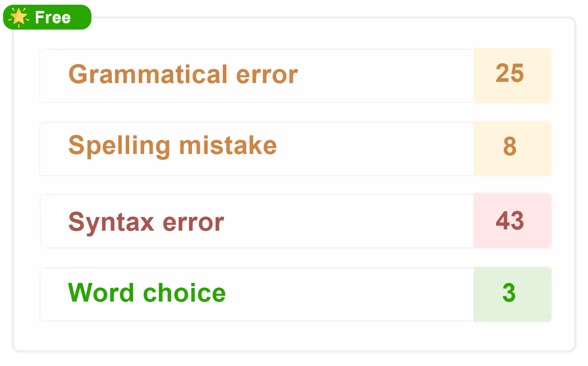Click the word Grammatical in first row
The width and height of the screenshot is (588, 366).
pos(148,74)
